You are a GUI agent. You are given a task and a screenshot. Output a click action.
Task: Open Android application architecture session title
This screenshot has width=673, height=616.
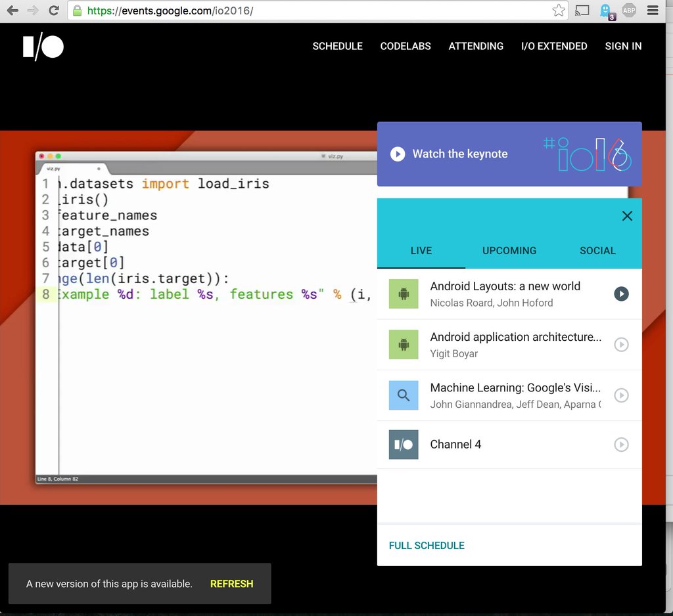[x=515, y=337]
